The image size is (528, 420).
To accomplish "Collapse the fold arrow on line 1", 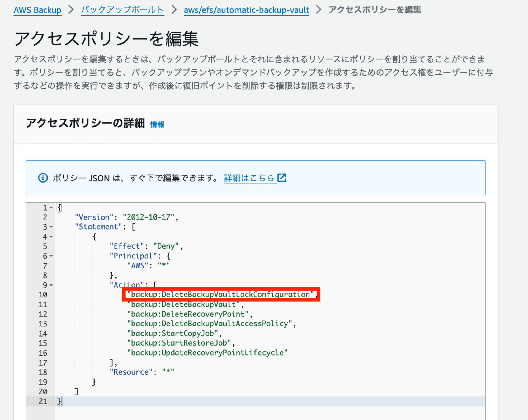I will pos(51,208).
